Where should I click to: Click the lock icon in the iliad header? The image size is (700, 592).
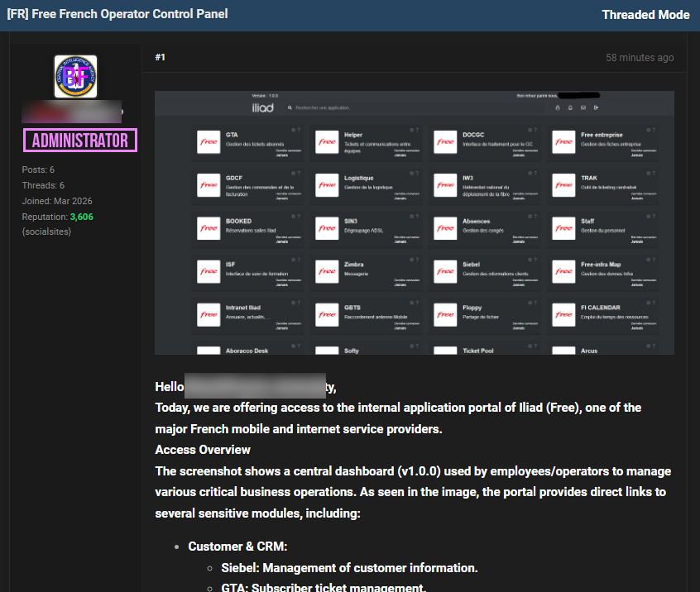[558, 107]
